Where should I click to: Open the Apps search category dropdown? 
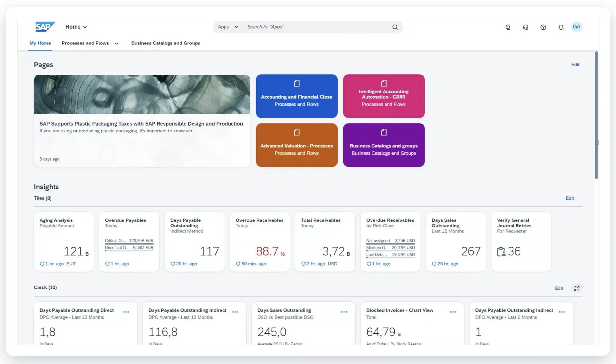pyautogui.click(x=228, y=27)
